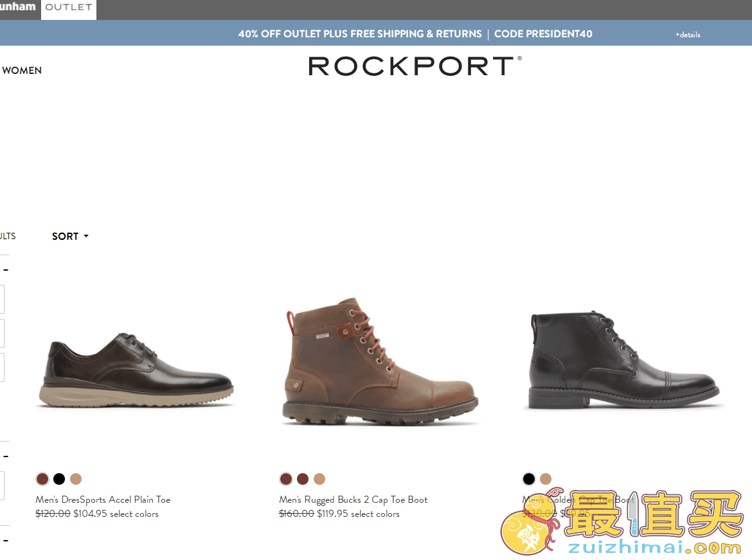Screen dimensions: 752x560
Task: Open the +details link in the promo banner
Action: [x=688, y=35]
